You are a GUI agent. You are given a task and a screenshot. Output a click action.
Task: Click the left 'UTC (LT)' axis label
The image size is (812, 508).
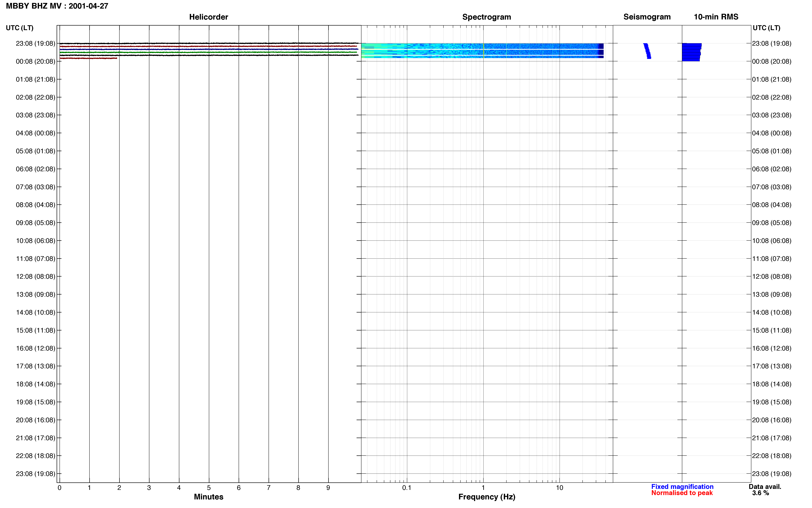point(19,28)
